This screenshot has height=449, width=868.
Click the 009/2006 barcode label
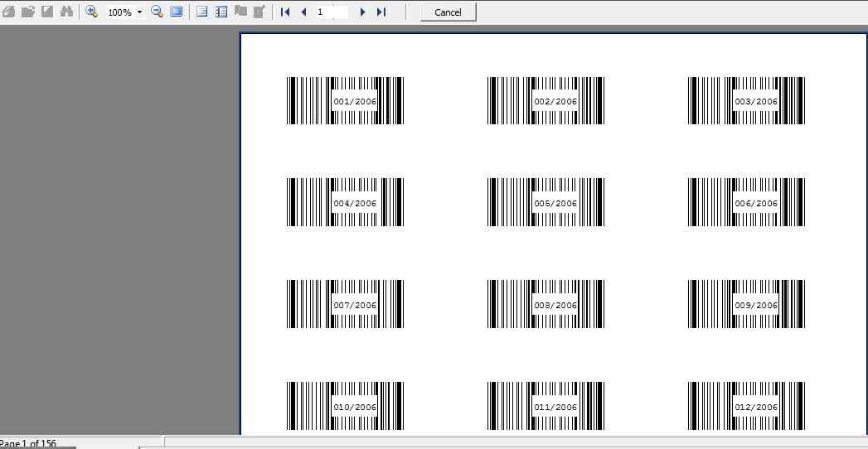pyautogui.click(x=746, y=304)
